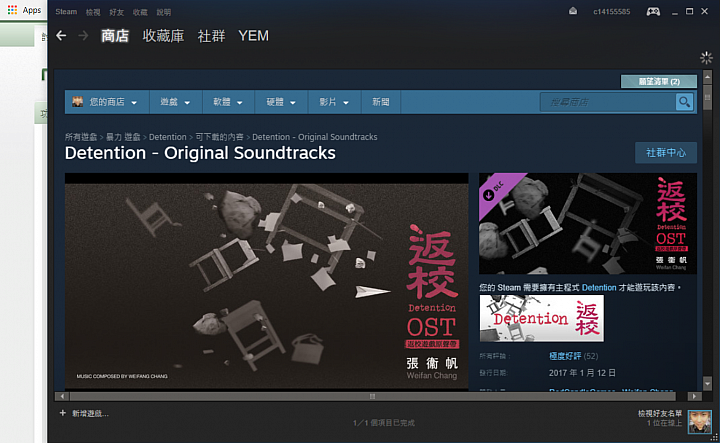The image size is (720, 443).
Task: Click the loading spinner icon
Action: pos(706,58)
